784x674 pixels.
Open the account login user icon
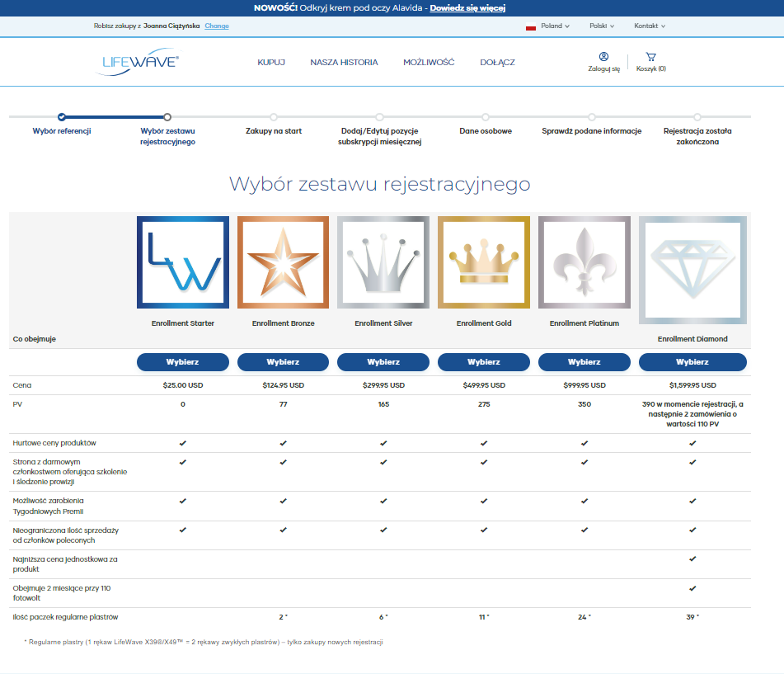(x=603, y=57)
